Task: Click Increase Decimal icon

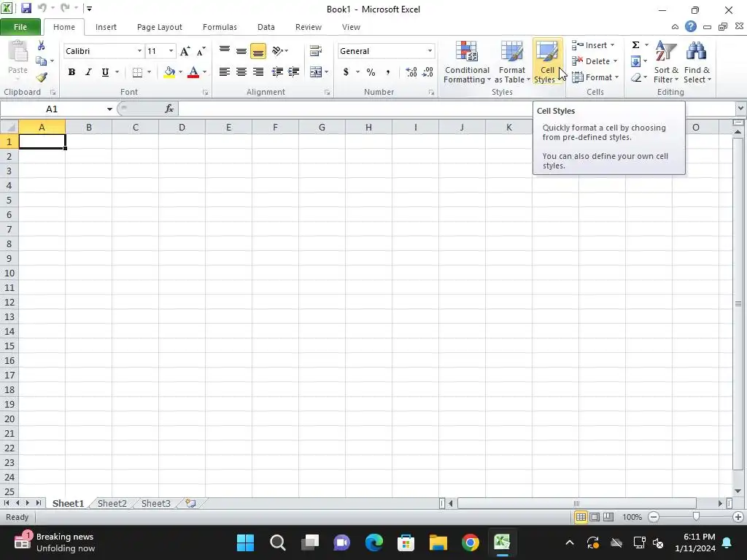Action: pyautogui.click(x=411, y=72)
